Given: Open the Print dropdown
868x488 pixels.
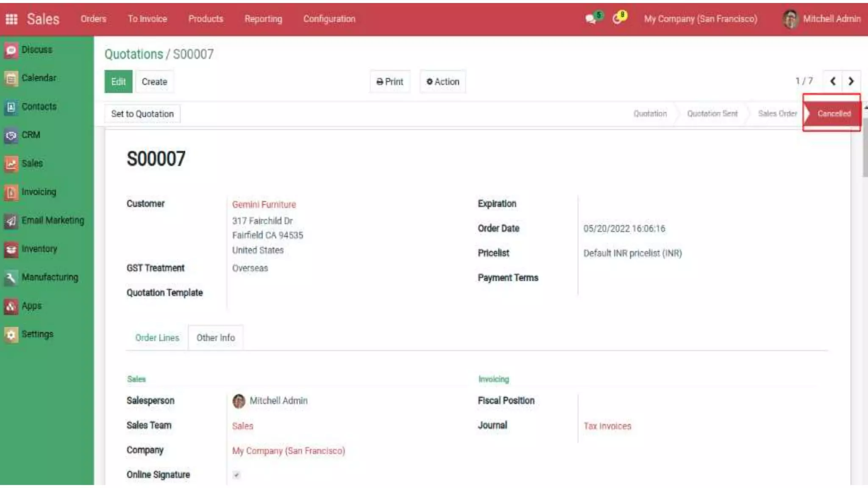Looking at the screenshot, I should (389, 82).
